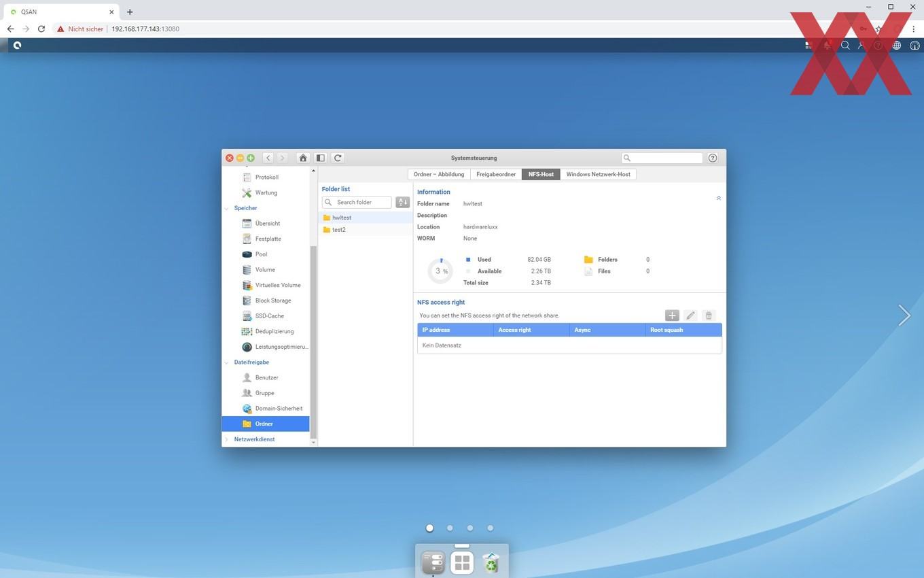Open language globe icon in top bar
Image resolution: width=924 pixels, height=578 pixels.
coord(897,46)
